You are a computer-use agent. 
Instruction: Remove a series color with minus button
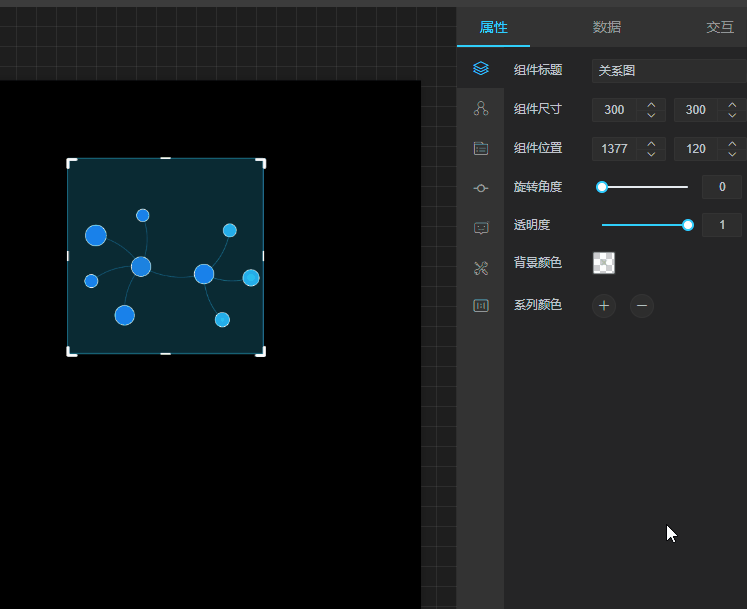[642, 305]
